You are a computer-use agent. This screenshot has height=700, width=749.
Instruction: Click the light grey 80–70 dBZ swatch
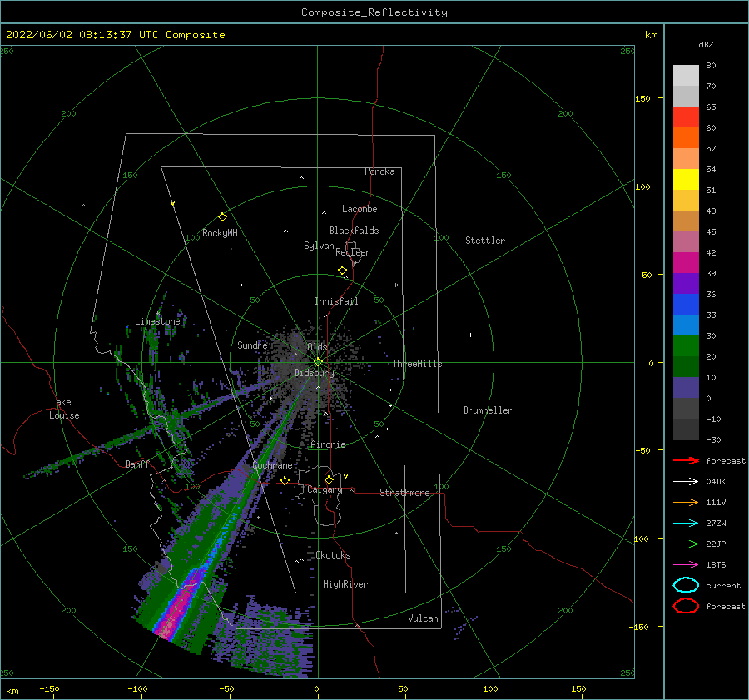point(686,76)
